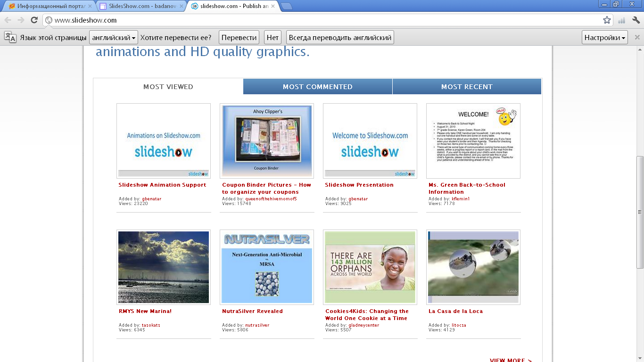Open the Animations on Slideshow.com thumbnail
The height and width of the screenshot is (362, 644).
point(164,141)
